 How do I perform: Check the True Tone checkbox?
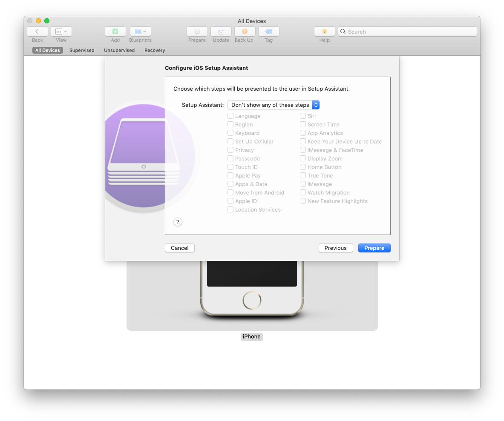[303, 175]
